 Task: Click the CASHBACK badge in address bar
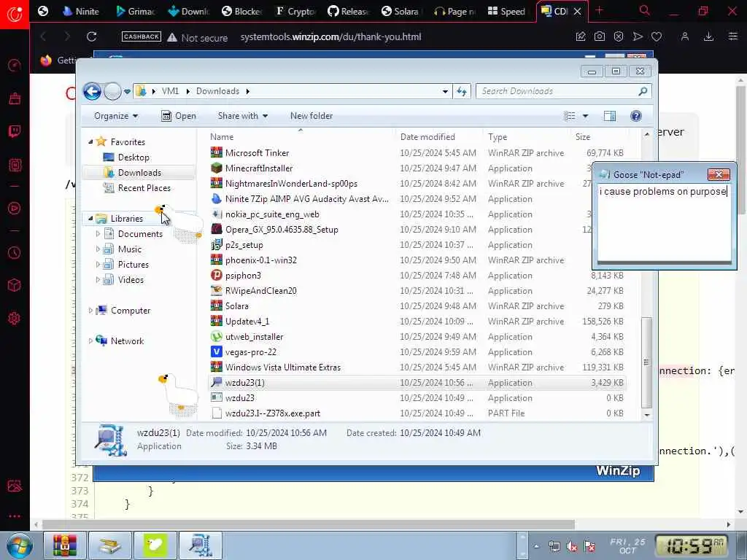[141, 36]
